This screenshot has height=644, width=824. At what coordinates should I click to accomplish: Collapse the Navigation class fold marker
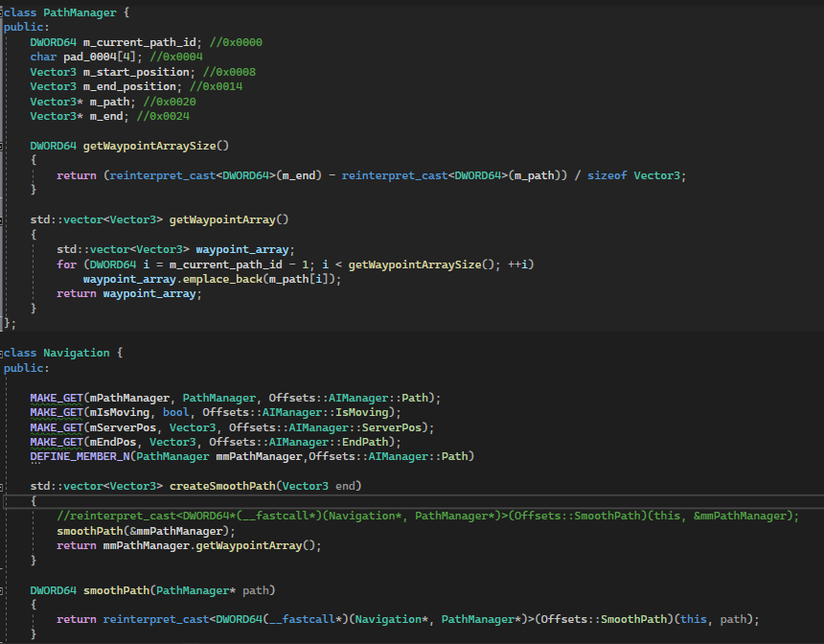[x=3, y=353]
